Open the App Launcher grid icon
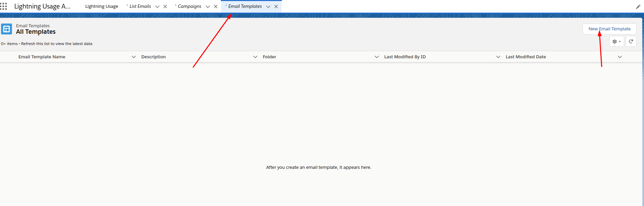 (x=3, y=6)
